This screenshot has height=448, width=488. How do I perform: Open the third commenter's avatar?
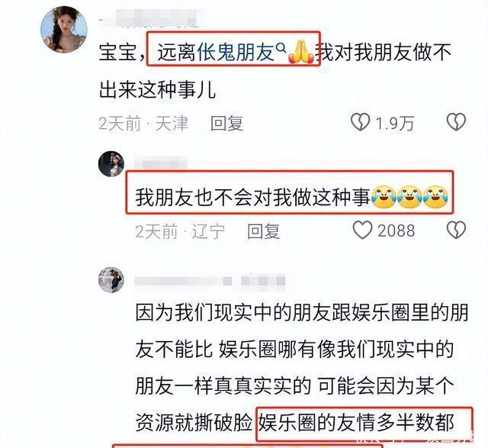coord(111,280)
